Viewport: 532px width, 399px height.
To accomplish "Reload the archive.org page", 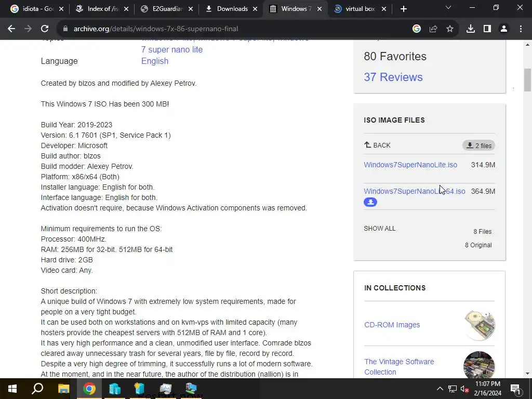I will (45, 29).
